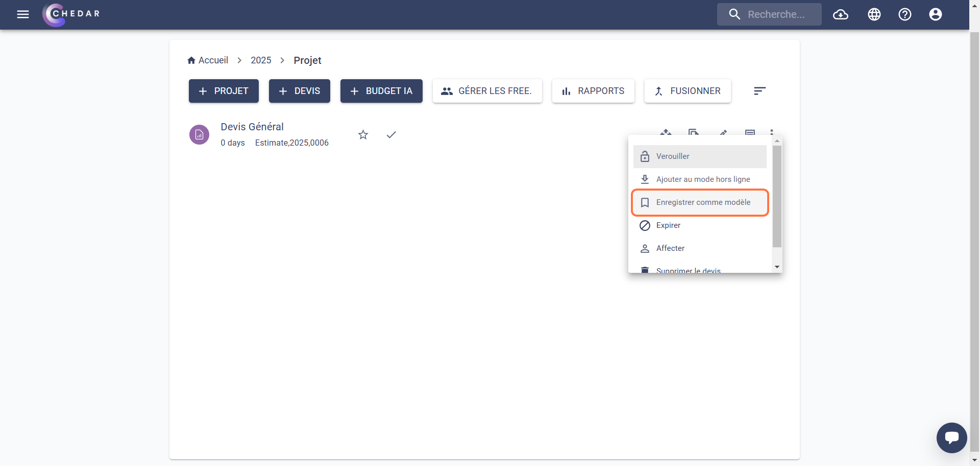Open the Devis Général estimate
This screenshot has height=466, width=980.
(252, 127)
